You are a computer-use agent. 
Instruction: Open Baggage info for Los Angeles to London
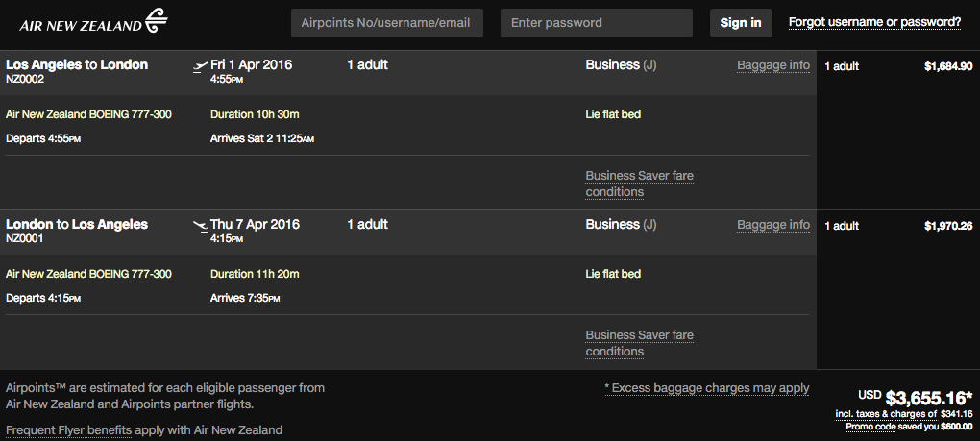click(773, 65)
